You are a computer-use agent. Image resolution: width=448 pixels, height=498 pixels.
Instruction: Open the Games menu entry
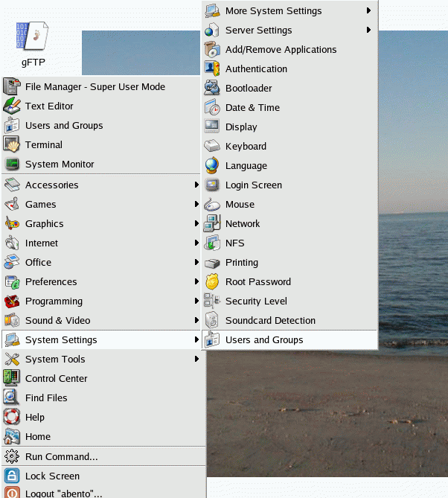(x=101, y=204)
